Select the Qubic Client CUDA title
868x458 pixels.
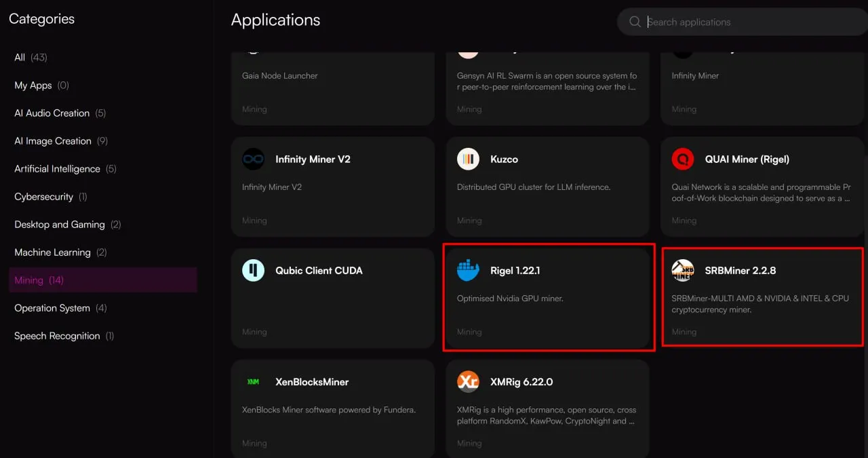click(x=319, y=271)
